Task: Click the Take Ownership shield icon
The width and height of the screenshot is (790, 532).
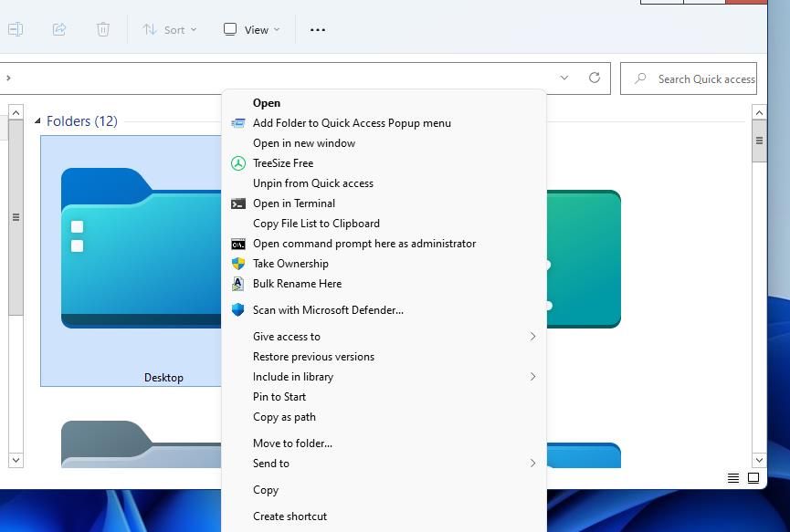Action: click(x=237, y=264)
